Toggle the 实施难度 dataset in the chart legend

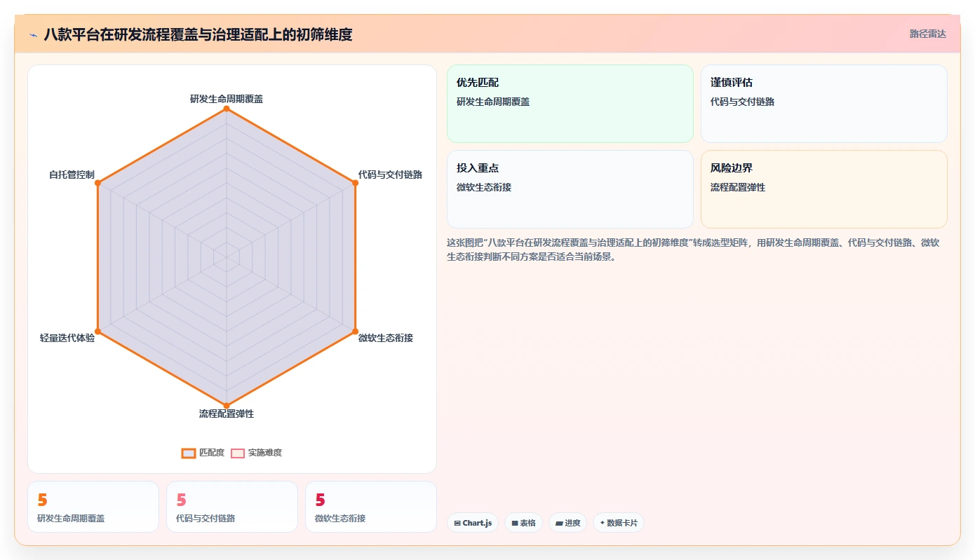click(257, 453)
